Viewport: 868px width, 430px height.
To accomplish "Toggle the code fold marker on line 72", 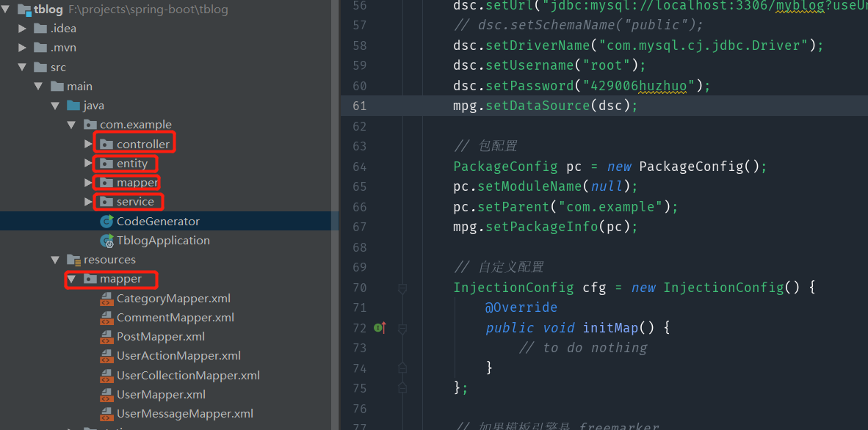I will coord(402,328).
